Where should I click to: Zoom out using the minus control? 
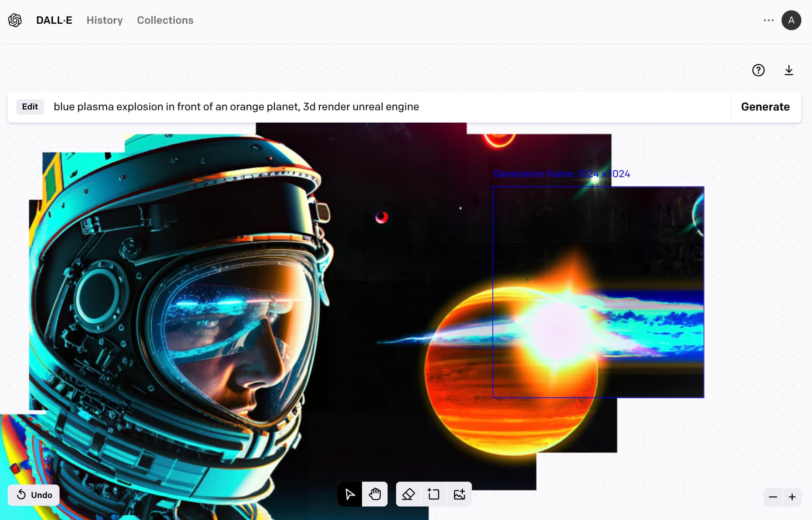(773, 497)
